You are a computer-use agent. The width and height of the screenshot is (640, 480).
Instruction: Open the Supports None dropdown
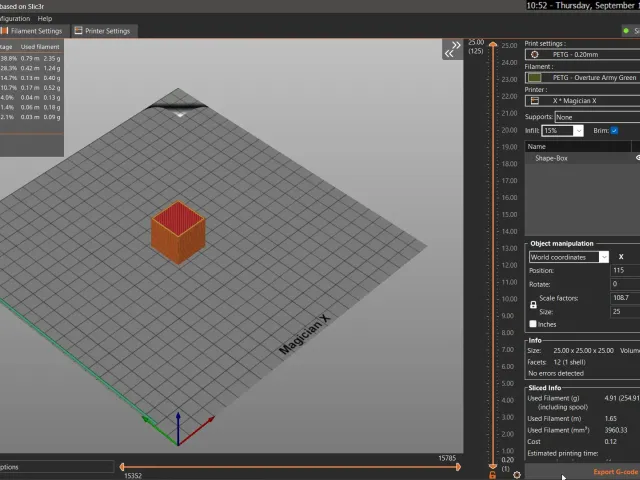(597, 117)
